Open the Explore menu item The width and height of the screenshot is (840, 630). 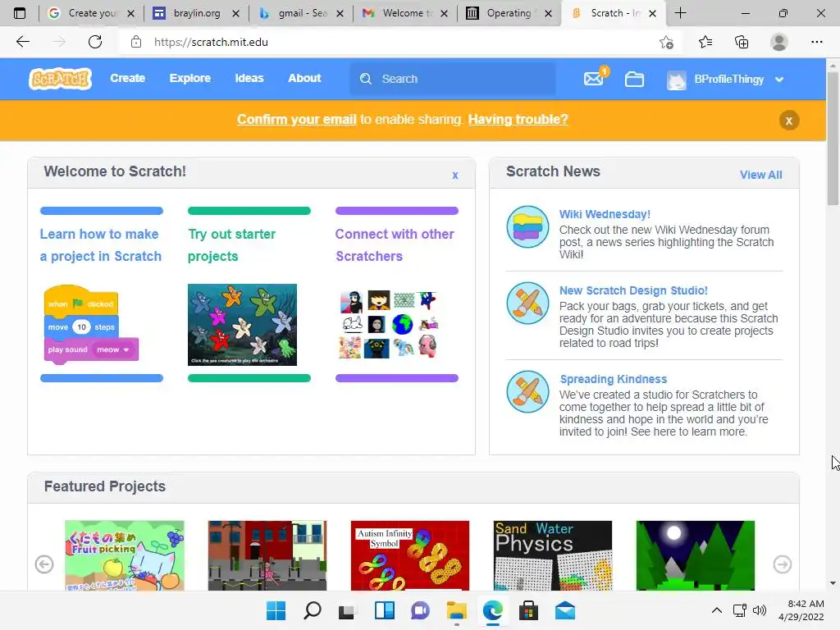click(x=190, y=78)
